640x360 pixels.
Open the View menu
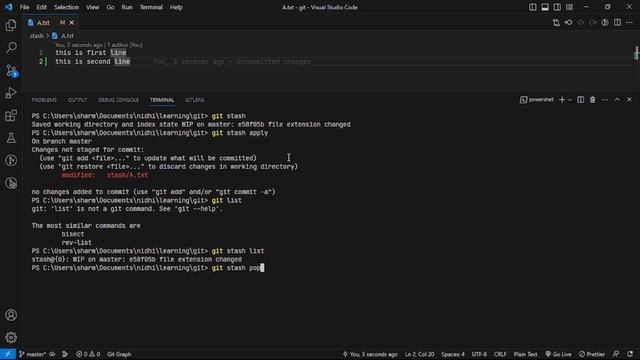[92, 7]
